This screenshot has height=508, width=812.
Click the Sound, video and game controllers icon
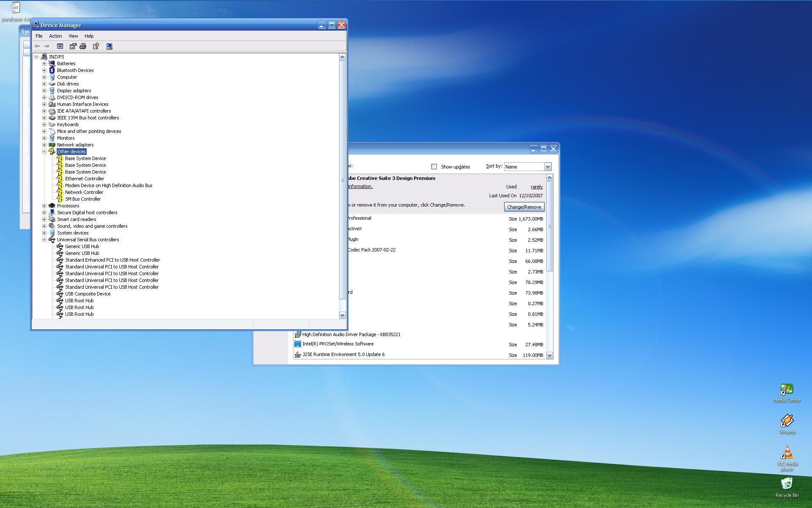coord(52,226)
